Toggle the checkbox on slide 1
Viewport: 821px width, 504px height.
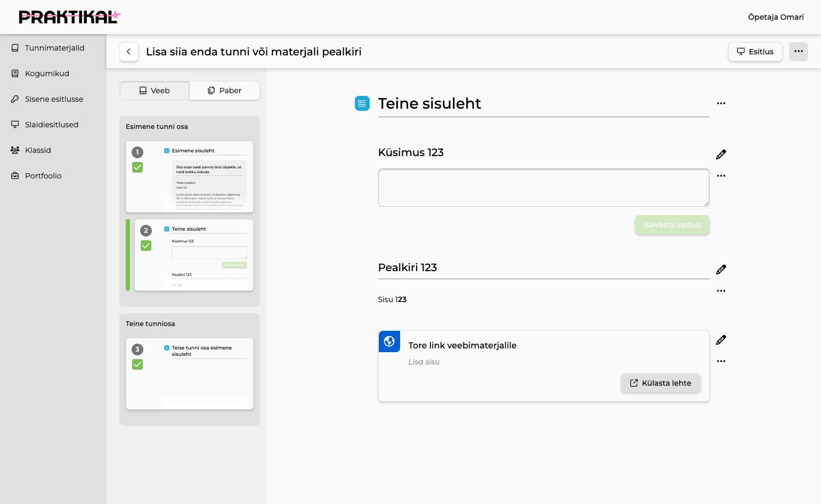(137, 167)
